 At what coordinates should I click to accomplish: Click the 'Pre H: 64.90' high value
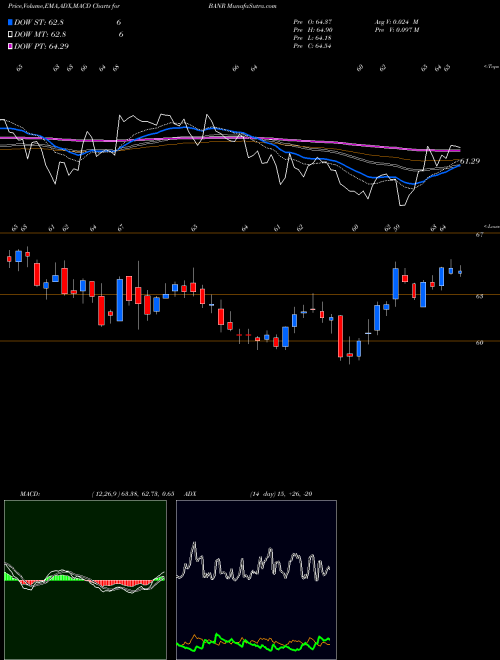tap(313, 29)
